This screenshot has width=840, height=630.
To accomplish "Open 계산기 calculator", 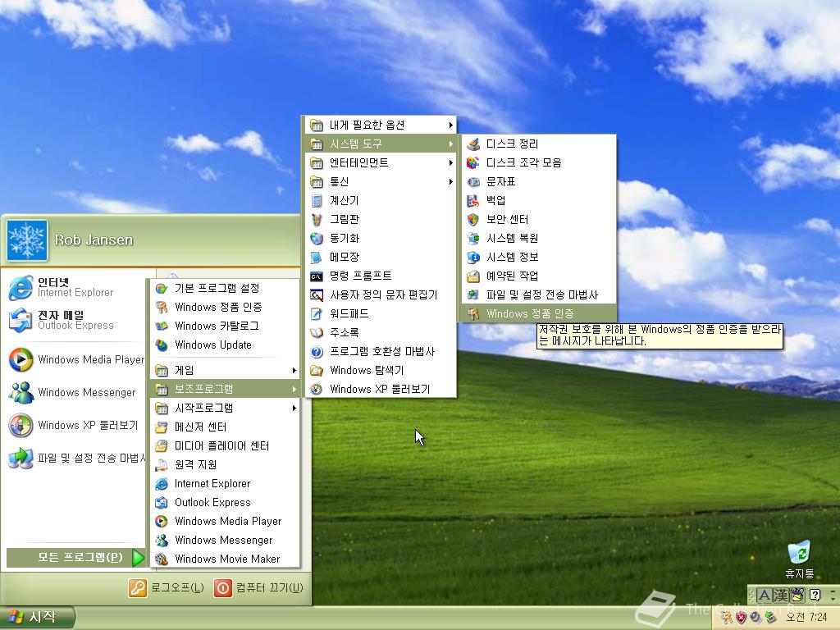I will pos(381,200).
